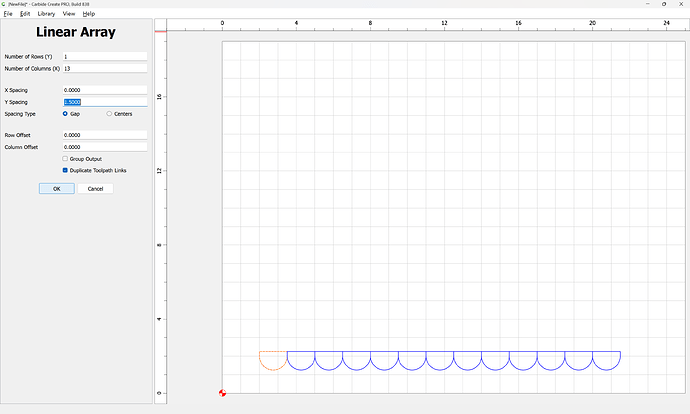Screen dimensions: 690x414
Task: Uncheck Duplicate Toolpath Links
Action: click(66, 170)
